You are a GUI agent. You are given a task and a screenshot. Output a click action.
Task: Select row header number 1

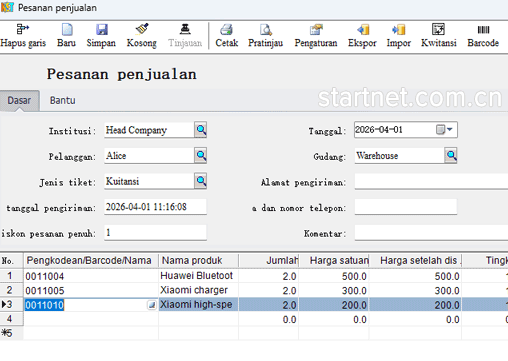pos(11,276)
